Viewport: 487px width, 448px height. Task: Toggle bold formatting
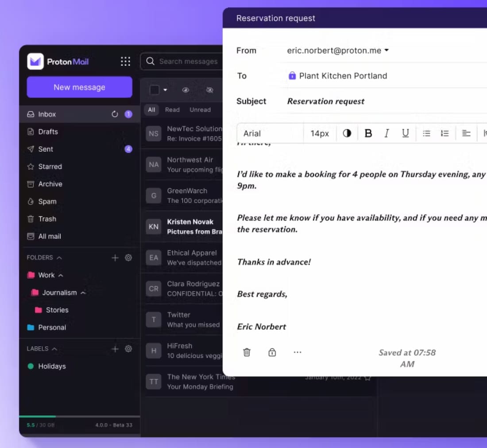tap(368, 133)
